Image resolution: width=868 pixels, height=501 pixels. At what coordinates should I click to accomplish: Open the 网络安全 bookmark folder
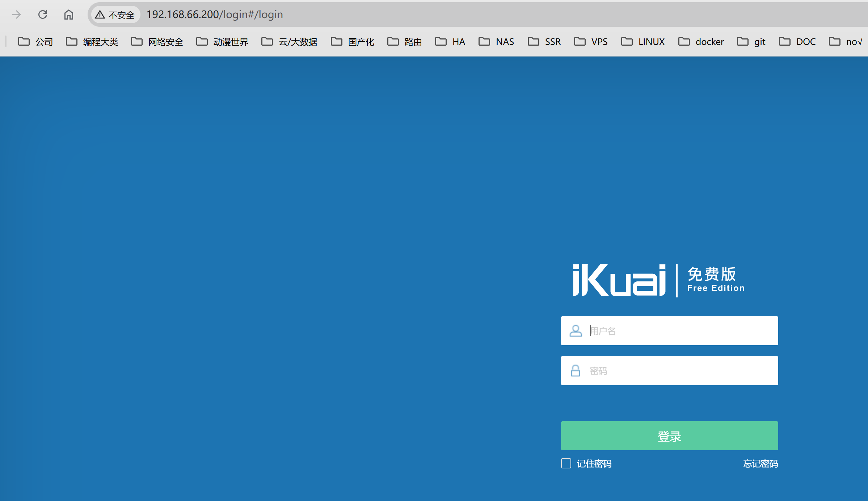157,42
